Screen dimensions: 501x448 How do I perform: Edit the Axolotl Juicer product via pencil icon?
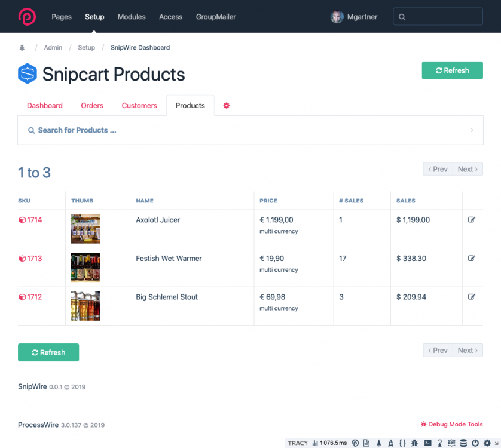click(x=472, y=220)
